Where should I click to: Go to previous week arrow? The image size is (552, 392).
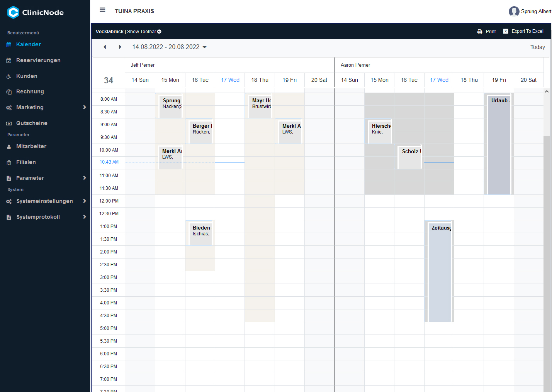pos(105,47)
